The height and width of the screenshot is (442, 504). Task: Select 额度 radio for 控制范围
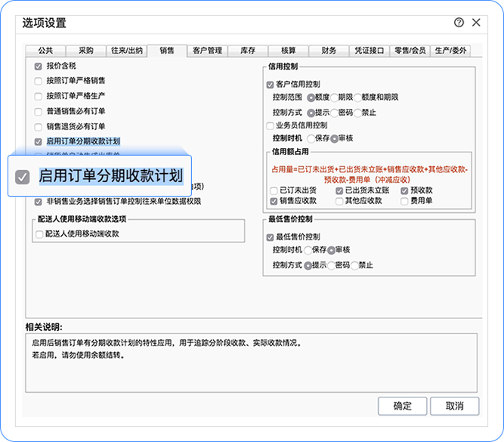tap(311, 97)
